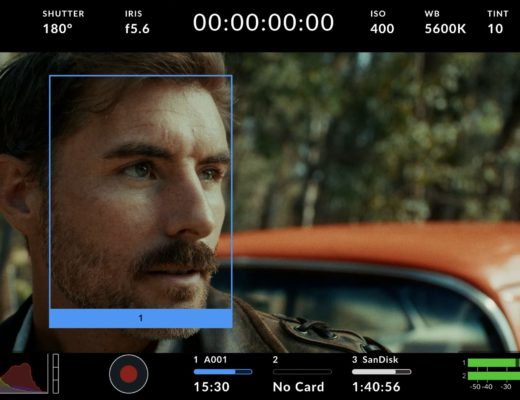520x400 pixels.
Task: Adjust the Tint 10 value
Action: coord(498,22)
